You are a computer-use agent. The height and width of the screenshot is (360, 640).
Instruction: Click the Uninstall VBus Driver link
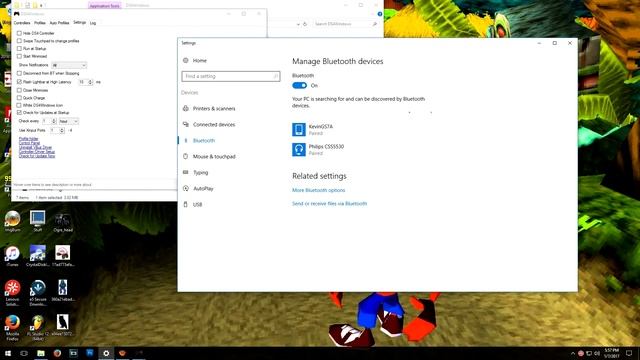click(35, 147)
